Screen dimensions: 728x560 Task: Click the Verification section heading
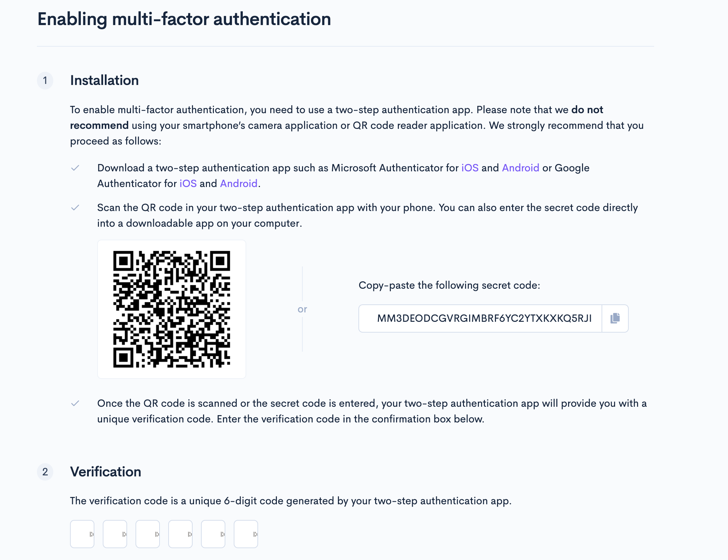coord(106,472)
